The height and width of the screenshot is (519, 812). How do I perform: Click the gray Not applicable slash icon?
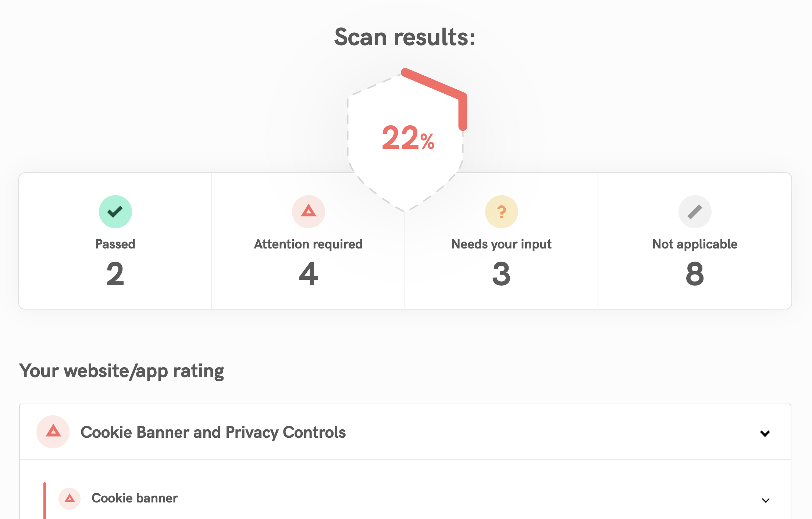pos(695,212)
